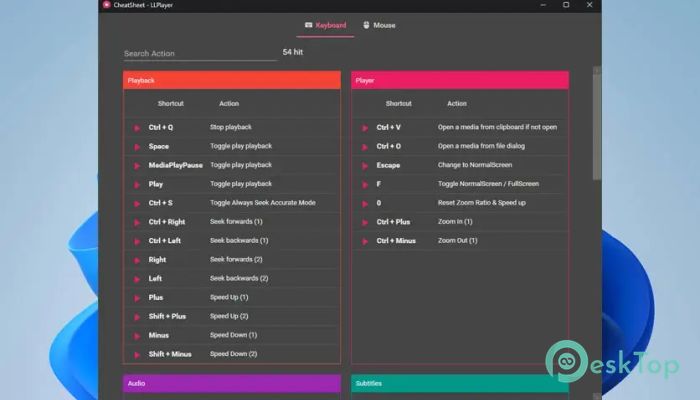700x400 pixels.
Task: Click the Playback section header
Action: (232, 80)
